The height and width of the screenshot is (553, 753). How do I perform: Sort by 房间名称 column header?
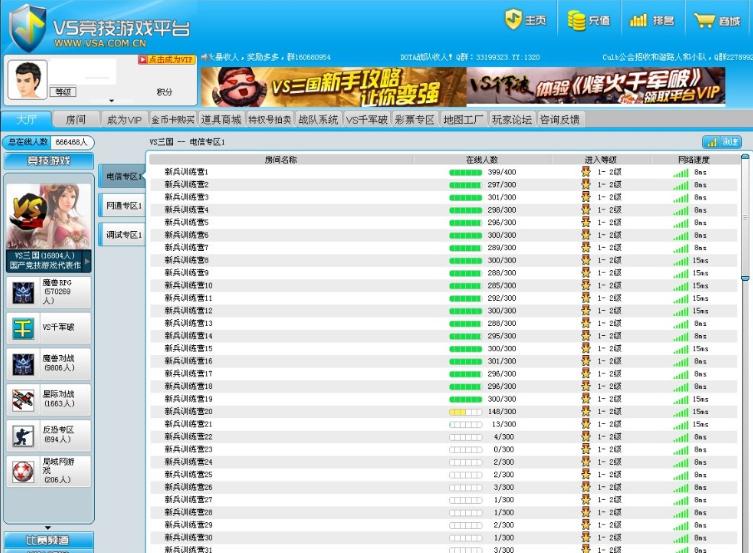(x=281, y=160)
